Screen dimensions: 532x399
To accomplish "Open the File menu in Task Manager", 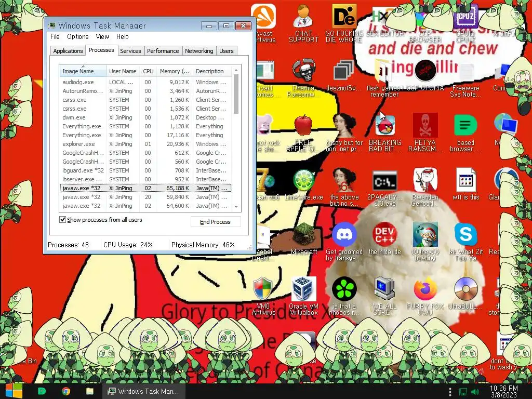I will [55, 37].
